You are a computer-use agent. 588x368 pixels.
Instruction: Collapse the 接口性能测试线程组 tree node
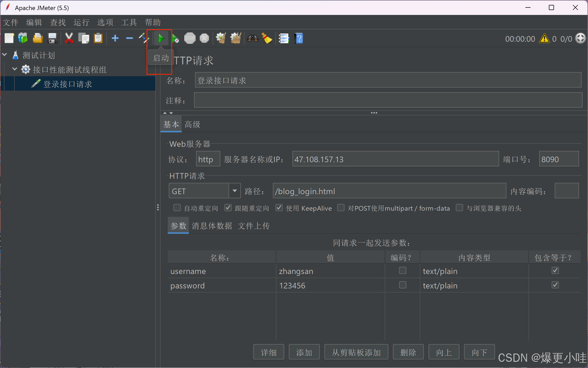point(15,69)
